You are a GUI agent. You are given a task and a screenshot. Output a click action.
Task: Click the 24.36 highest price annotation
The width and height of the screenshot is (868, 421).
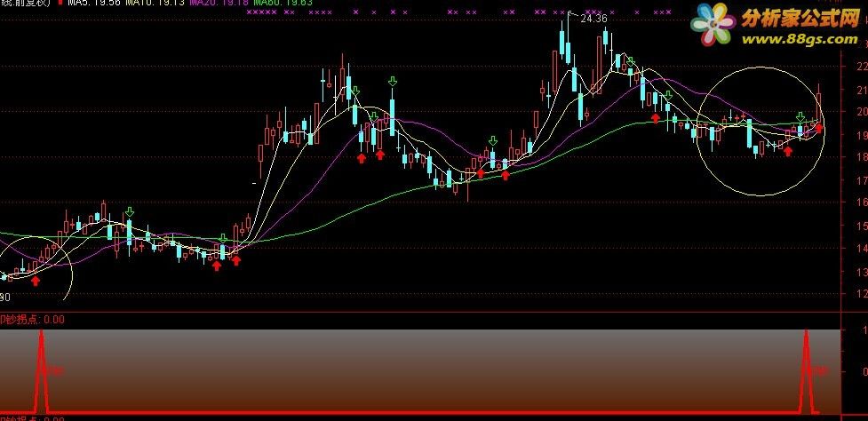click(x=593, y=19)
